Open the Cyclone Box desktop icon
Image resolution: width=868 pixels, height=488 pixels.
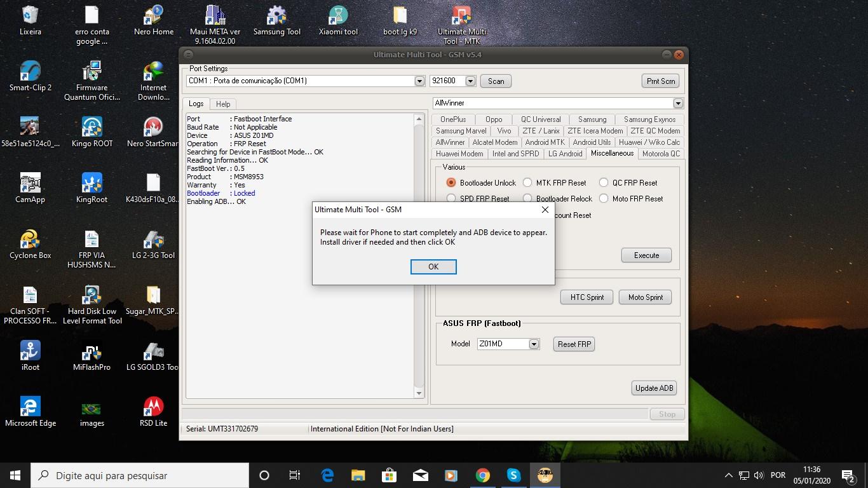pyautogui.click(x=30, y=244)
